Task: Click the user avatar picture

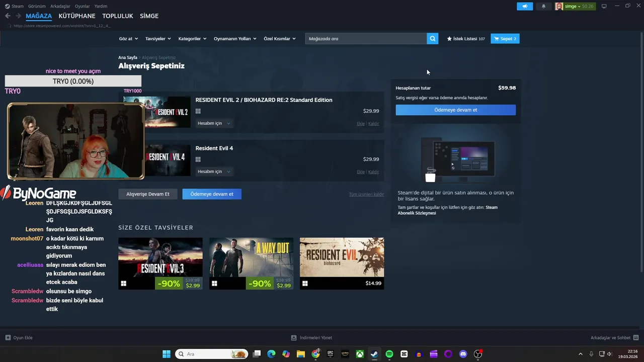Action: coord(559,7)
